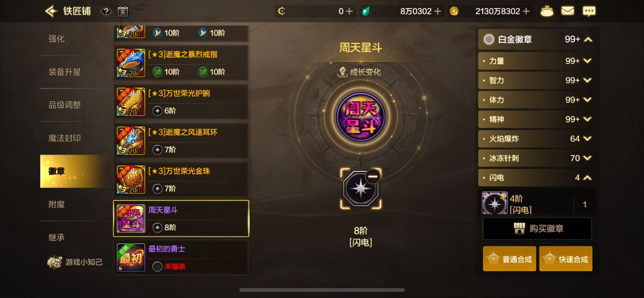
Task: Add gold coins with plus button
Action: pos(526,11)
